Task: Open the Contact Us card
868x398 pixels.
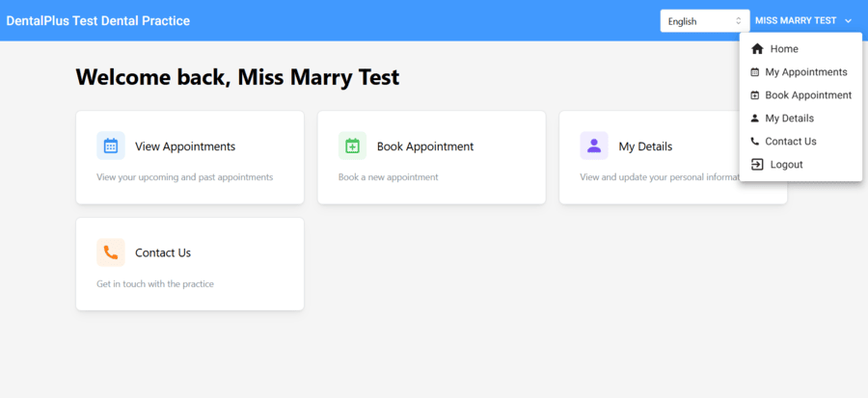Action: pyautogui.click(x=190, y=264)
